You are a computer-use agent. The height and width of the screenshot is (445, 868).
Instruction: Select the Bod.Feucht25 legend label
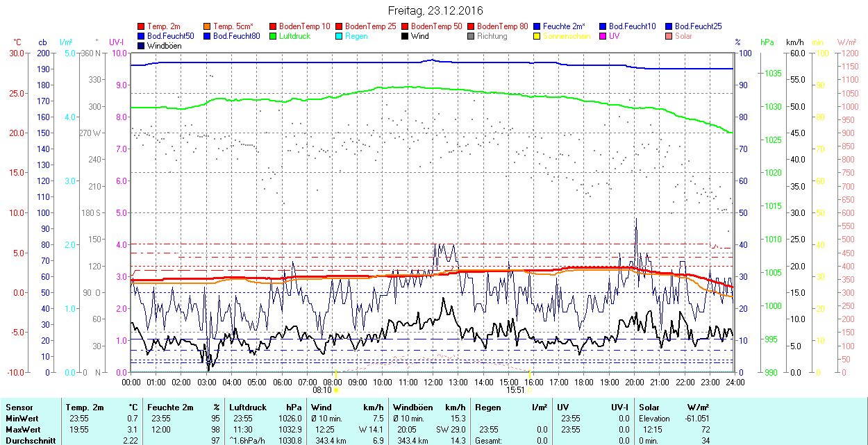point(697,26)
